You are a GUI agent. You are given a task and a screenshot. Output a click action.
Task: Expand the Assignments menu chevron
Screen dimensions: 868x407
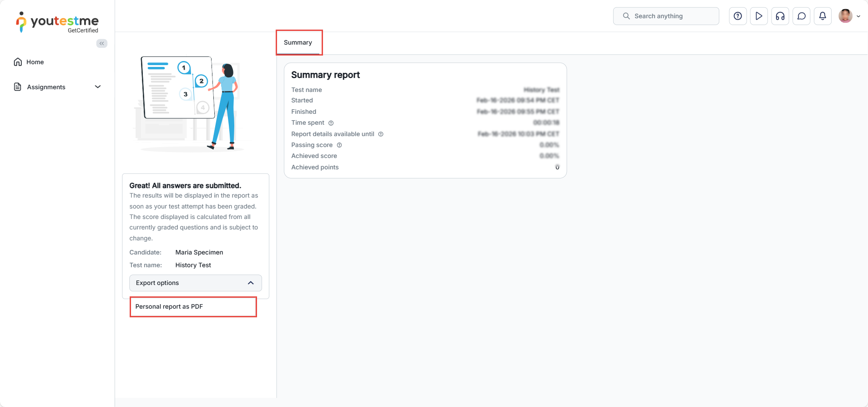coord(98,87)
